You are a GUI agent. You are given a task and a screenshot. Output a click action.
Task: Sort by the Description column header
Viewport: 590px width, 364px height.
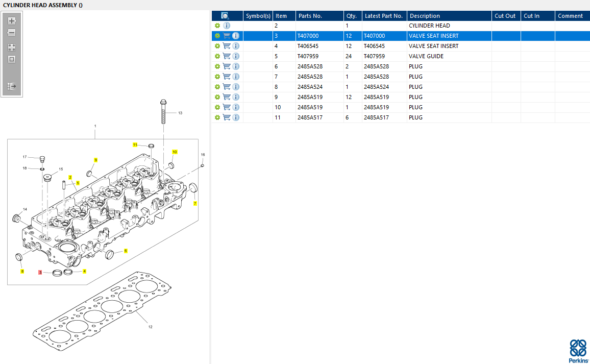tap(449, 16)
